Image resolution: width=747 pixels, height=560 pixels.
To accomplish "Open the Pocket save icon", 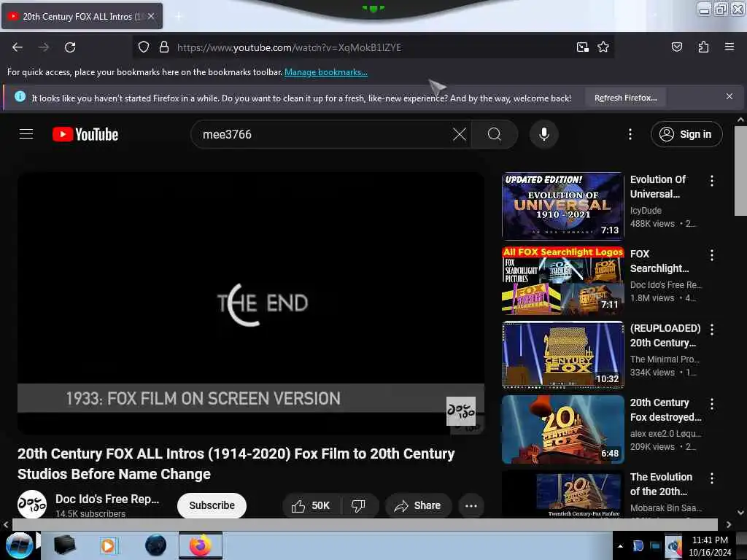I will 676,47.
